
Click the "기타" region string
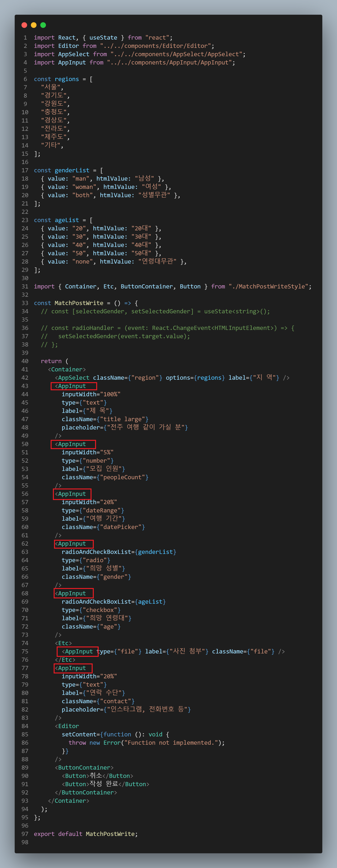(x=50, y=145)
